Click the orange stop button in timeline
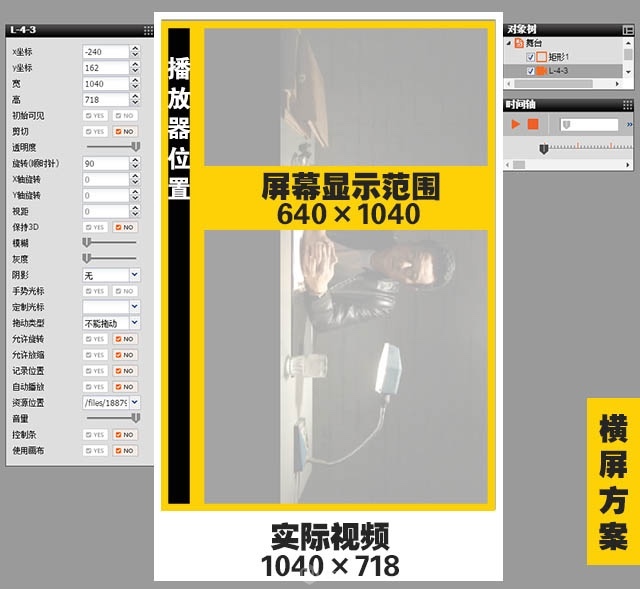 [533, 124]
